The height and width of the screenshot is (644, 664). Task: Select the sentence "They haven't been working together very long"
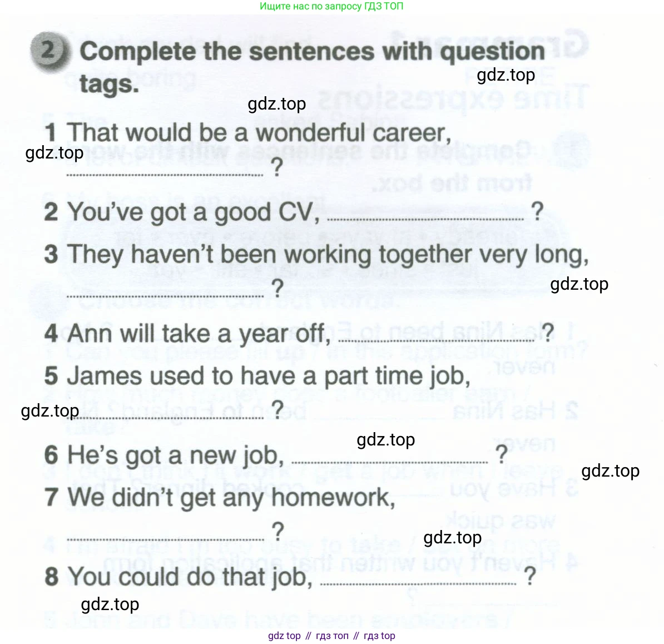(328, 255)
